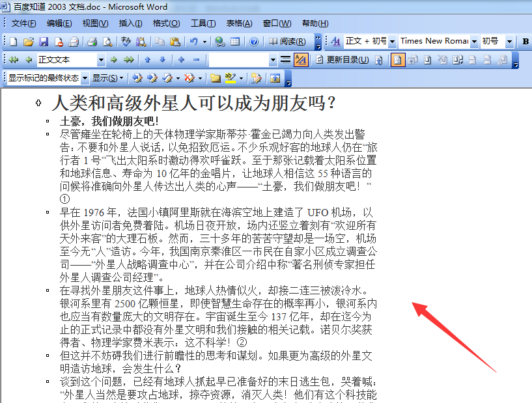Open the Research binoculars icon

pyautogui.click(x=141, y=42)
